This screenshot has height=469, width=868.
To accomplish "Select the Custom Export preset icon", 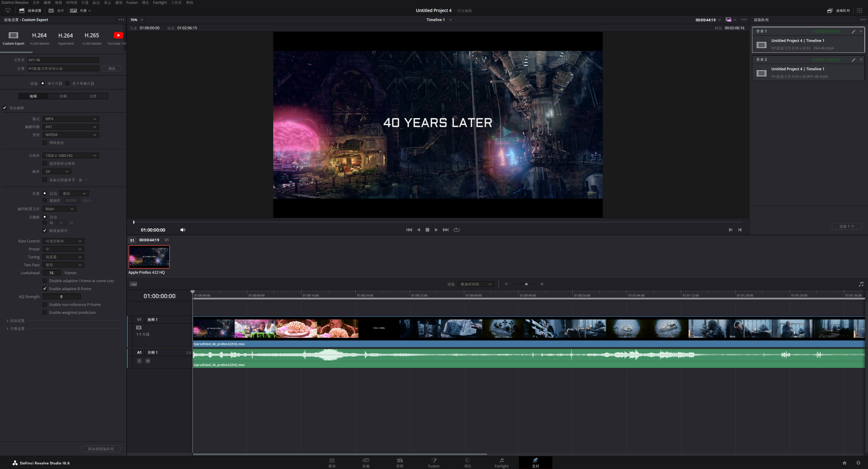I will click(x=13, y=35).
